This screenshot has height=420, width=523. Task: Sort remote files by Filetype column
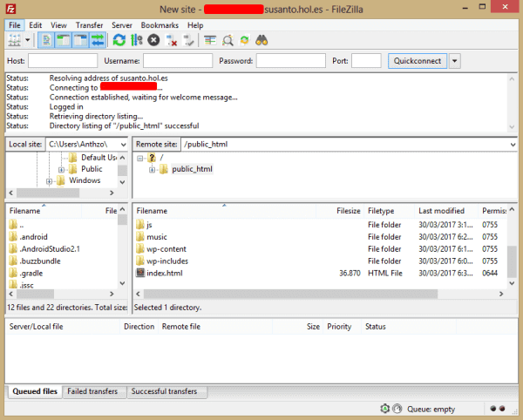[390, 211]
